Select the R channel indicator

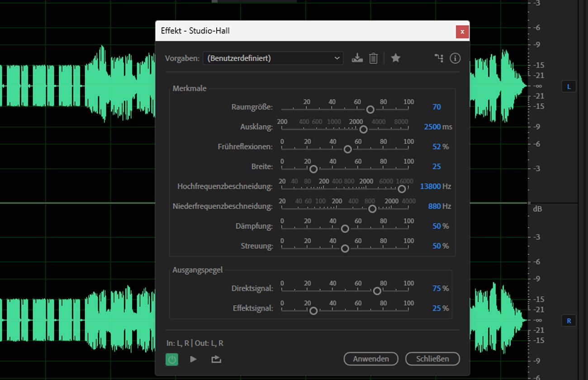coord(568,321)
